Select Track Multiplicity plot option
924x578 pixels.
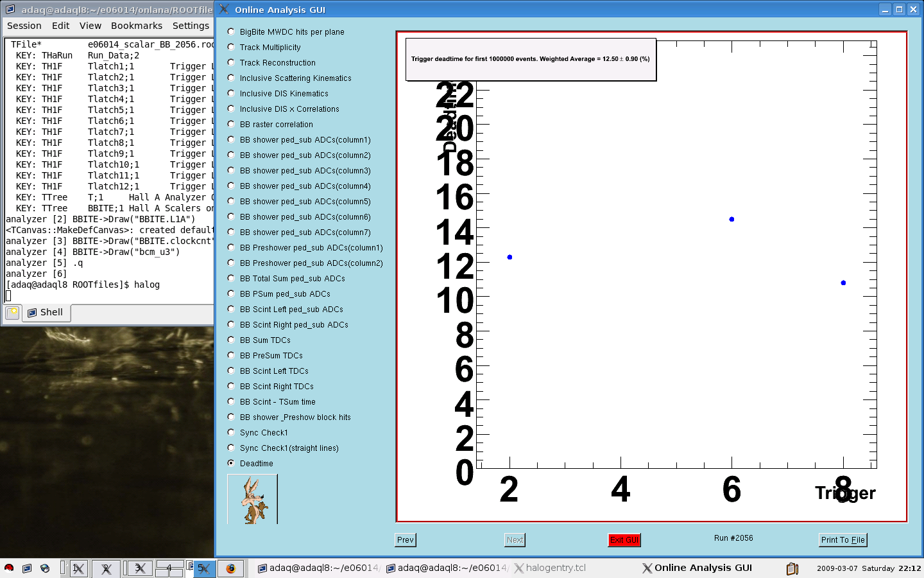coord(264,47)
